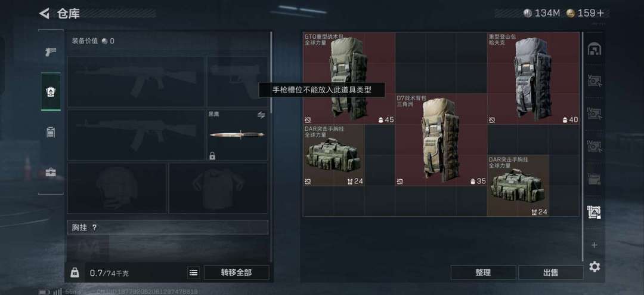Screen dimensions: 644x295
Task: Click the question mark beside 胸挂
Action: [x=94, y=228]
